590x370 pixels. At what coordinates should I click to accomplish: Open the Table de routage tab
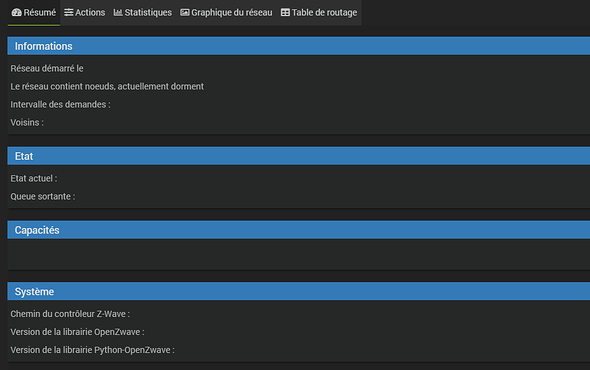(x=319, y=13)
